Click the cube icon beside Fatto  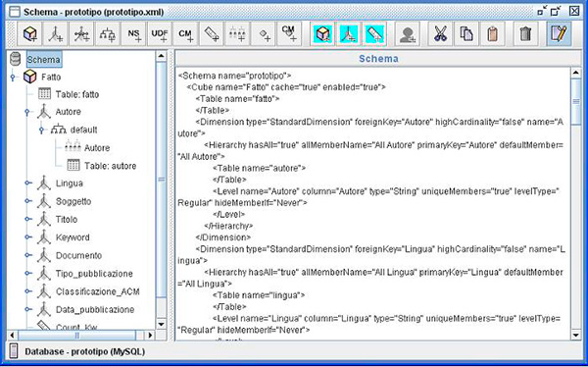coord(30,77)
